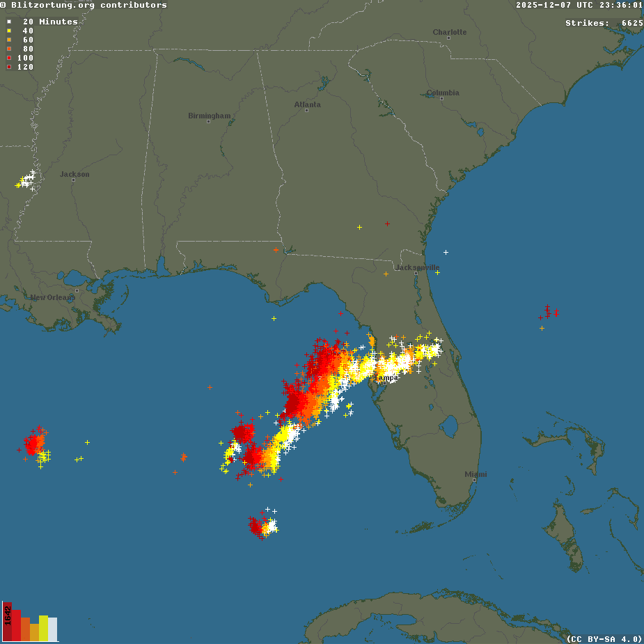Click the yellow bar in the histogram
The image size is (644, 644).
coord(43,628)
